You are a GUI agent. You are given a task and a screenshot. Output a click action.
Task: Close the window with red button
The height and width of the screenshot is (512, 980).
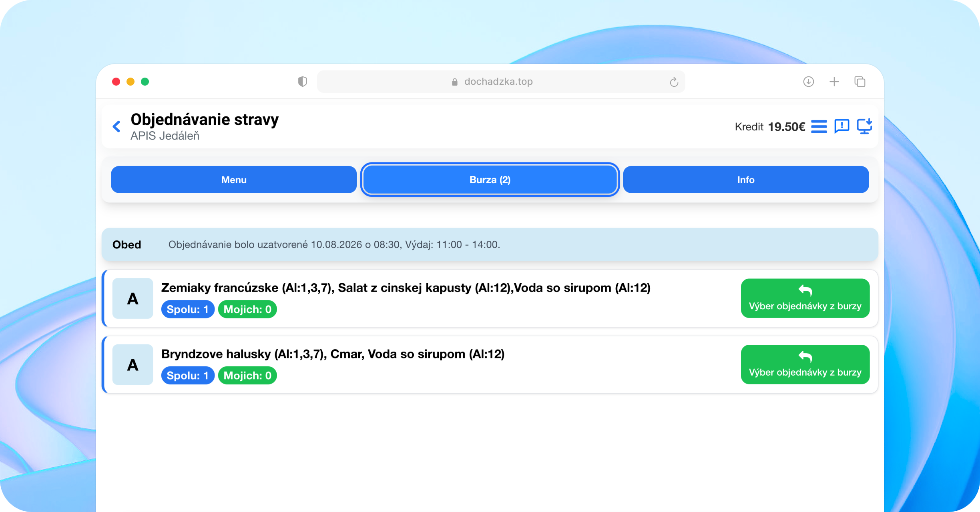point(116,82)
